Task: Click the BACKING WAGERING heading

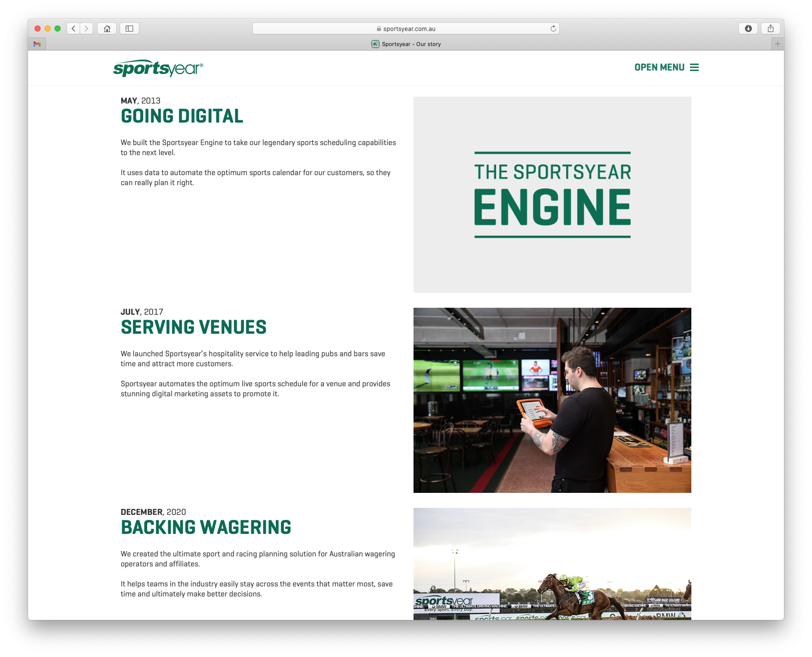Action: (206, 527)
